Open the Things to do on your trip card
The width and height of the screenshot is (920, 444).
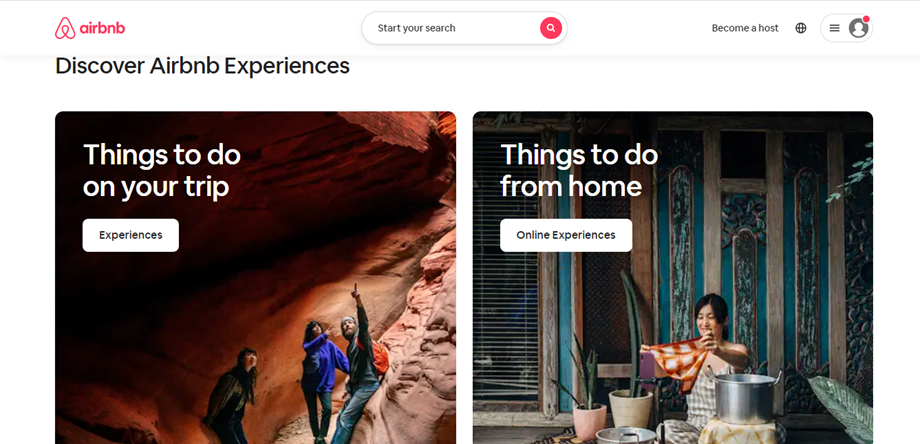255,277
